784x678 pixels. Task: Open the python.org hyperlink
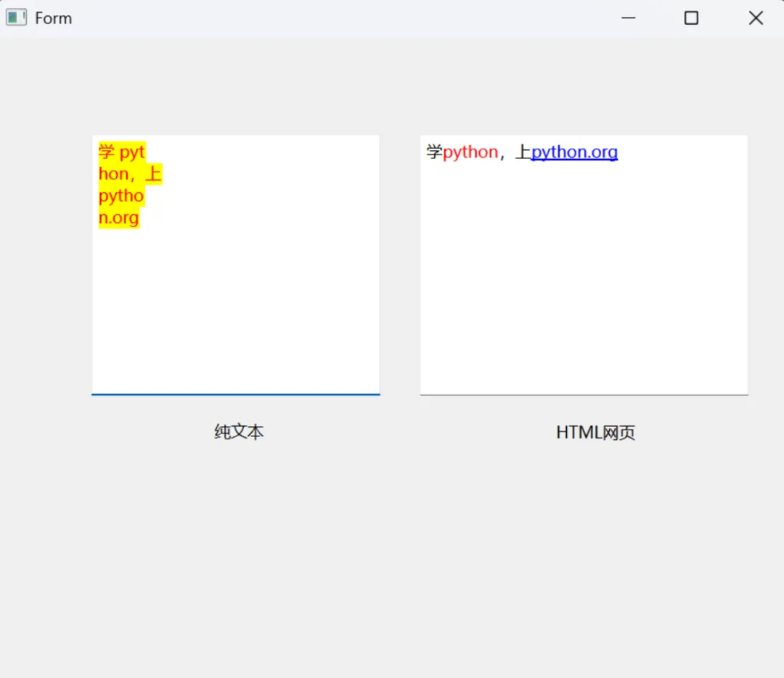pyautogui.click(x=574, y=152)
